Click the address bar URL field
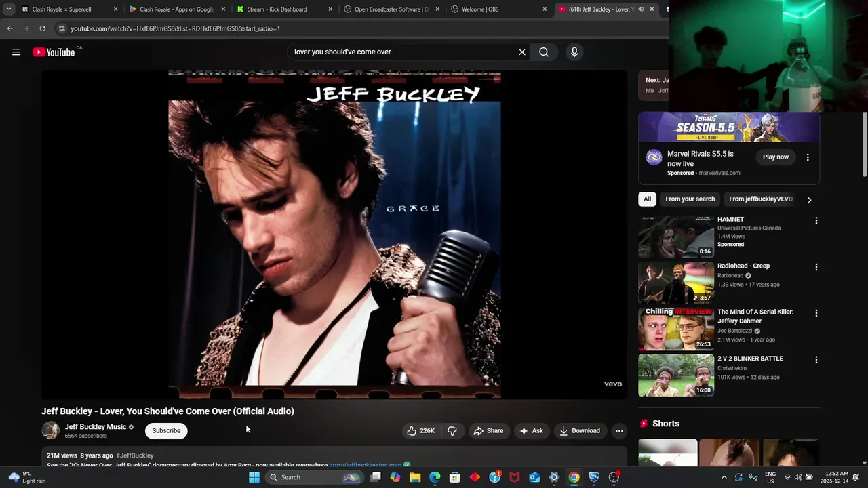The image size is (868, 488). (x=363, y=28)
